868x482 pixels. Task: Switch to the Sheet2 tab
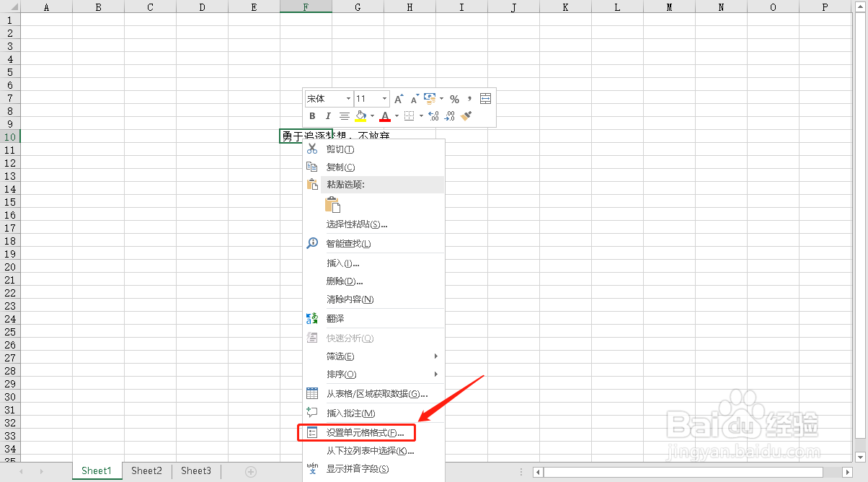[x=146, y=470]
